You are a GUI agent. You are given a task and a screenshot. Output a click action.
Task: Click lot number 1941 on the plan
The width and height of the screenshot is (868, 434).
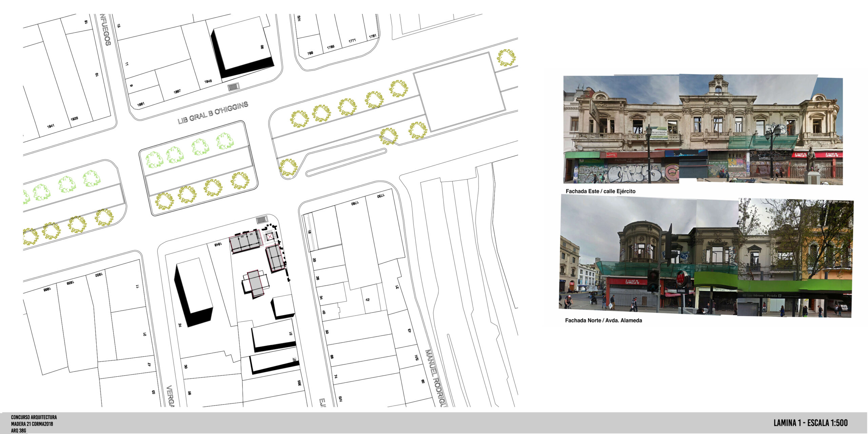click(x=51, y=126)
